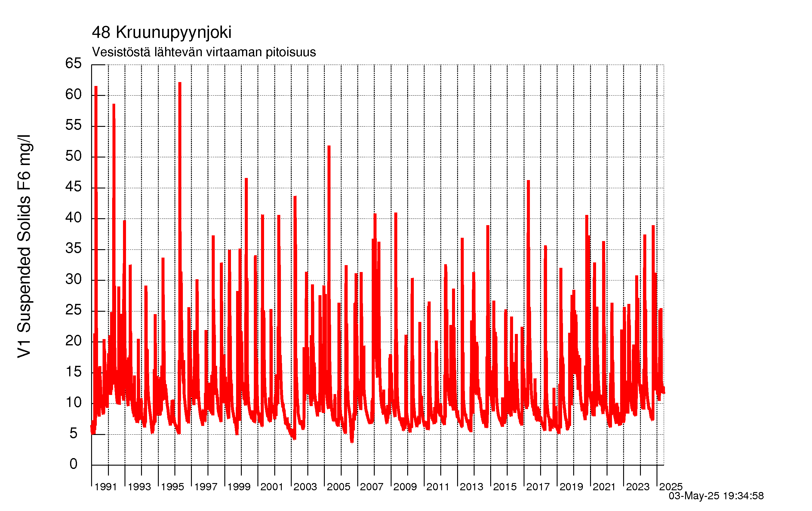Image resolution: width=812 pixels, height=511 pixels.
Task: Click x-axis year label 2013
Action: tap(472, 487)
